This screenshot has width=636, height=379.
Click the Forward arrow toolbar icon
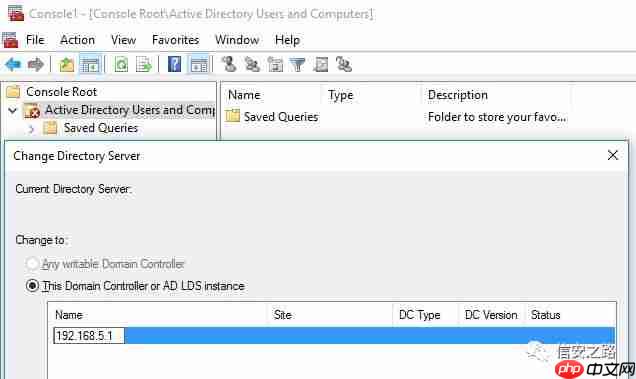tap(36, 65)
